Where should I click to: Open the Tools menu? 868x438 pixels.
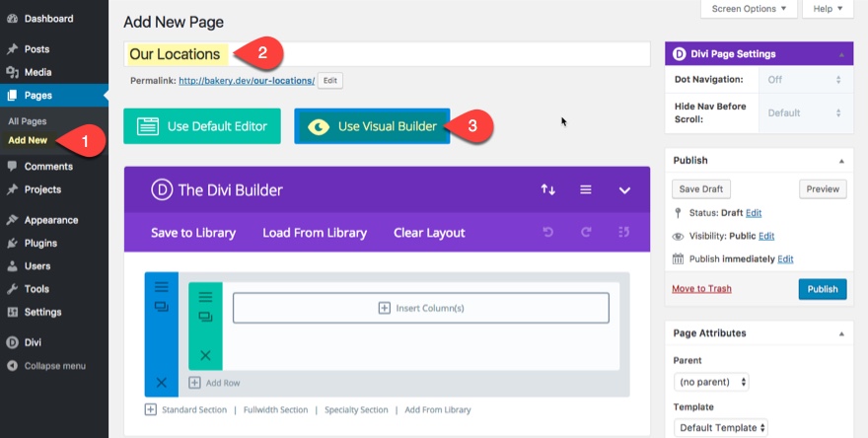(x=36, y=288)
